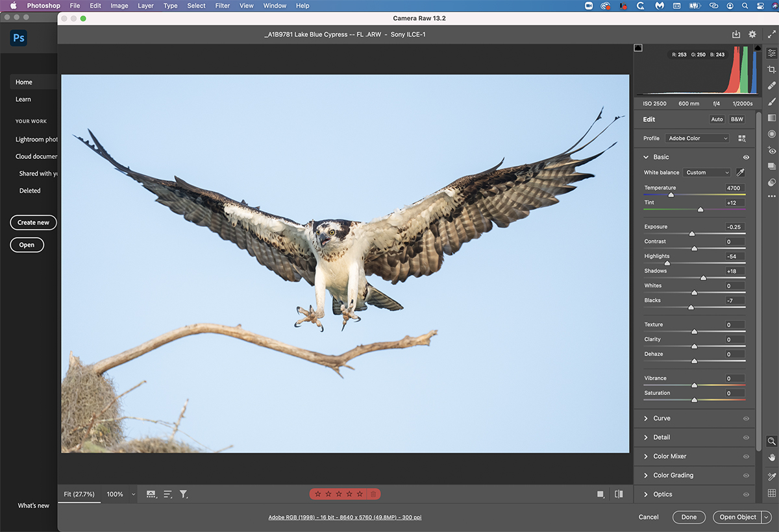Click the single view mode icon
779x532 pixels.
pyautogui.click(x=600, y=494)
